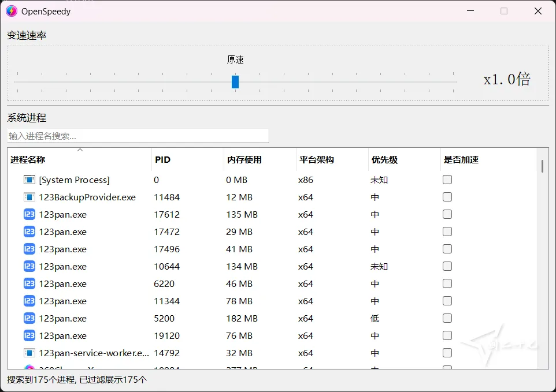This screenshot has width=556, height=392.
Task: Click 123pan icon for PID 10644
Action: [29, 267]
